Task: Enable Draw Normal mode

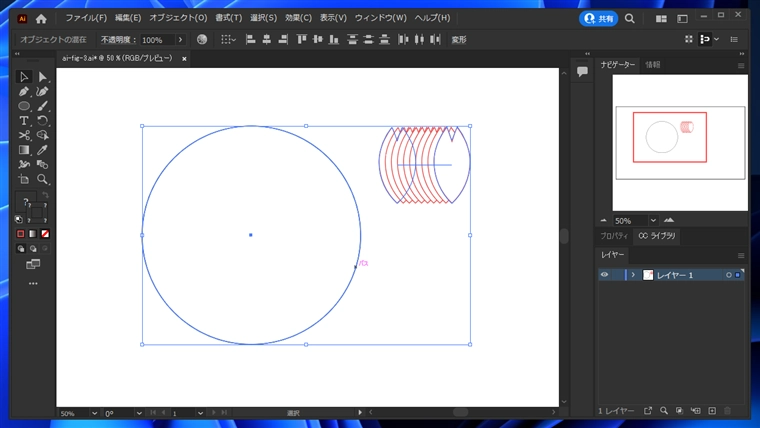Action: pyautogui.click(x=20, y=249)
